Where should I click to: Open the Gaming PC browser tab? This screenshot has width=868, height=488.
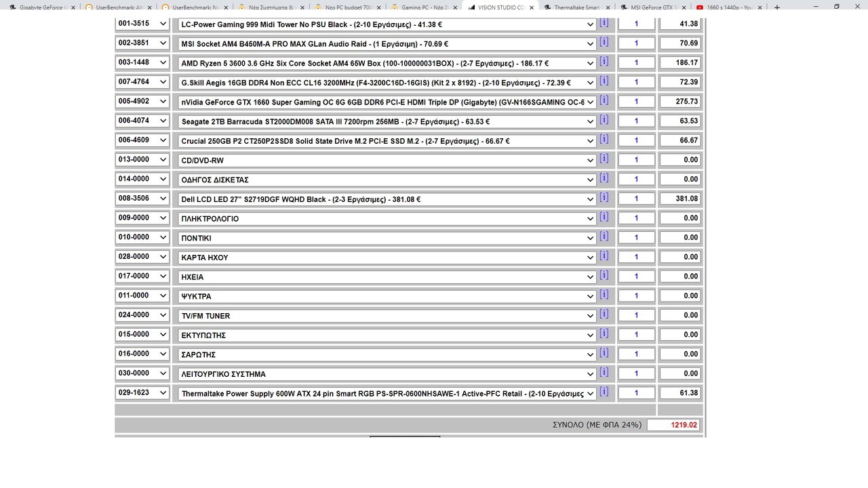(x=424, y=7)
